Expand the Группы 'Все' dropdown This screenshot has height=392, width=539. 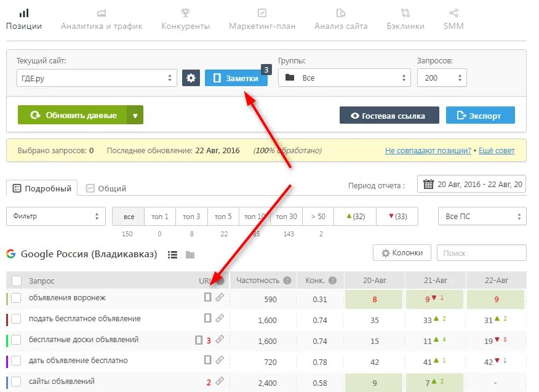pyautogui.click(x=344, y=78)
